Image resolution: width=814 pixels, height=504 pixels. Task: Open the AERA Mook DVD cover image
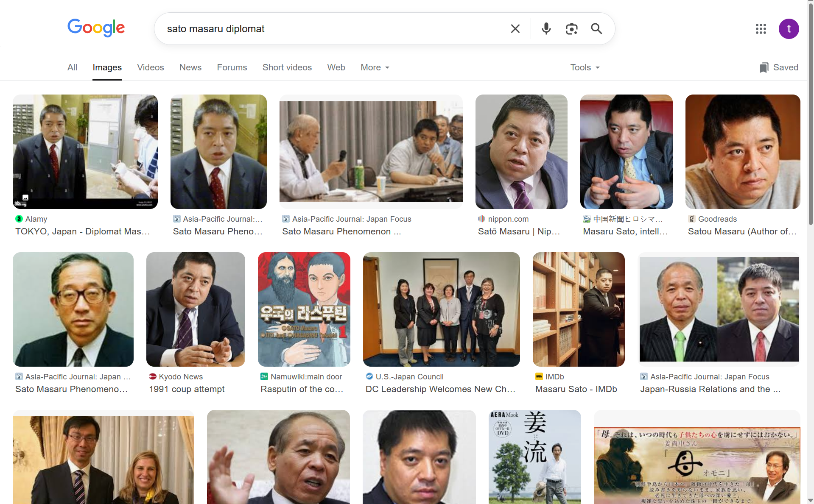[x=535, y=457]
